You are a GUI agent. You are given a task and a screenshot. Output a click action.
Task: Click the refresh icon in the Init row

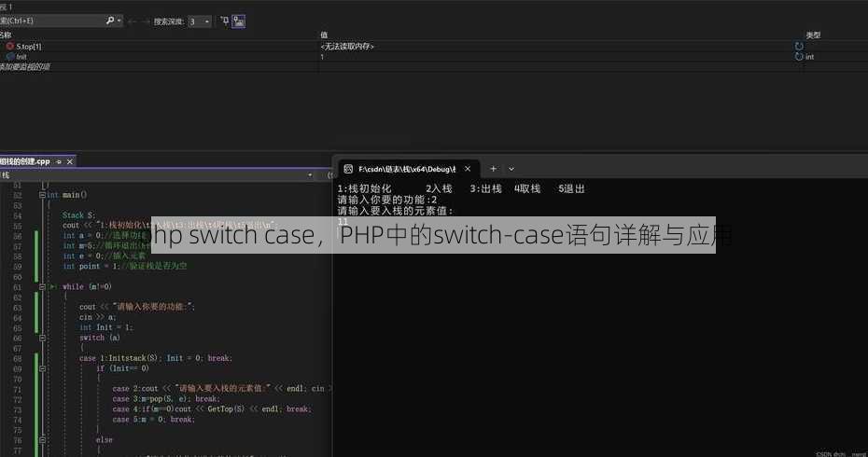click(799, 57)
